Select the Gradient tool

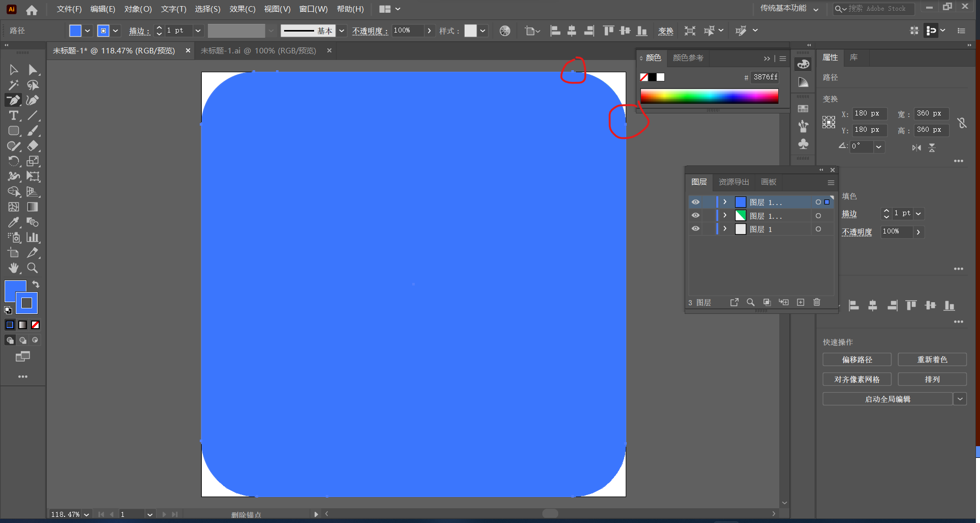click(x=33, y=207)
